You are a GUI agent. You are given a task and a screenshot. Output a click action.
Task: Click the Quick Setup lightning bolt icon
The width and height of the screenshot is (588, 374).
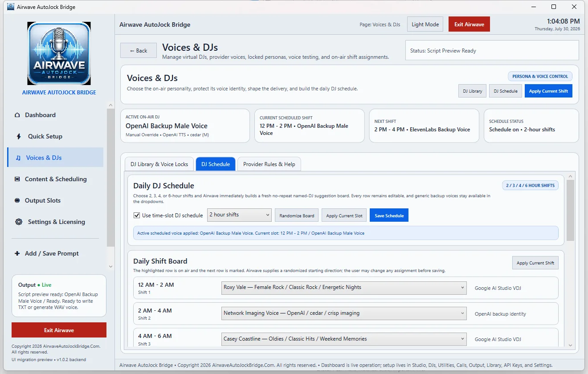point(18,136)
